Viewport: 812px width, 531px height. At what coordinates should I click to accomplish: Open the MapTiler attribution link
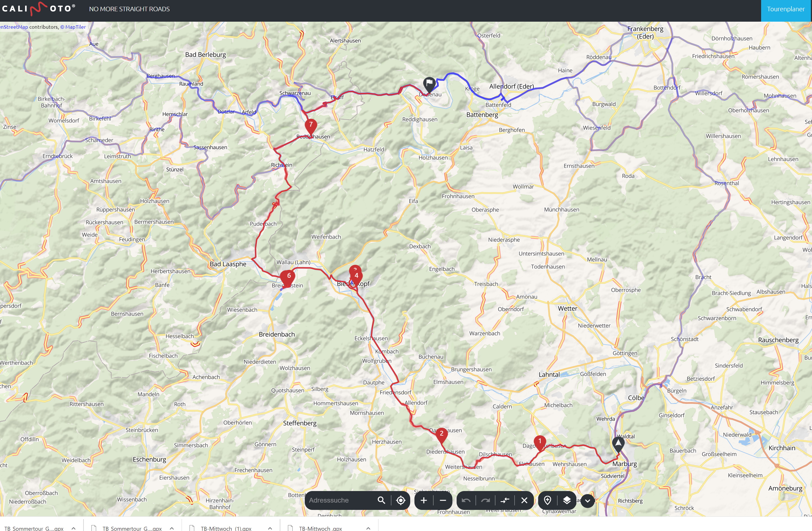tap(75, 27)
